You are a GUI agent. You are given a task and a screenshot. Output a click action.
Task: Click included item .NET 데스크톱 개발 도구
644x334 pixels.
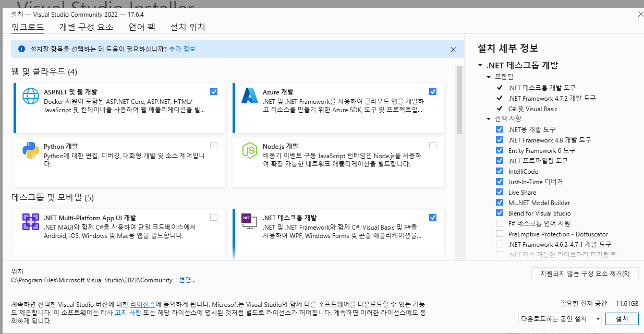pos(542,88)
